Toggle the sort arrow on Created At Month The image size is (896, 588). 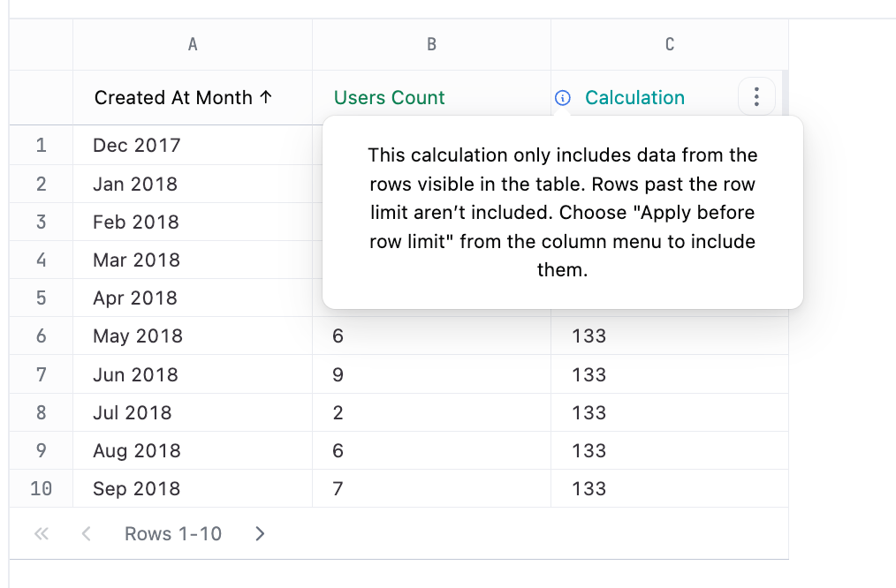tap(266, 97)
